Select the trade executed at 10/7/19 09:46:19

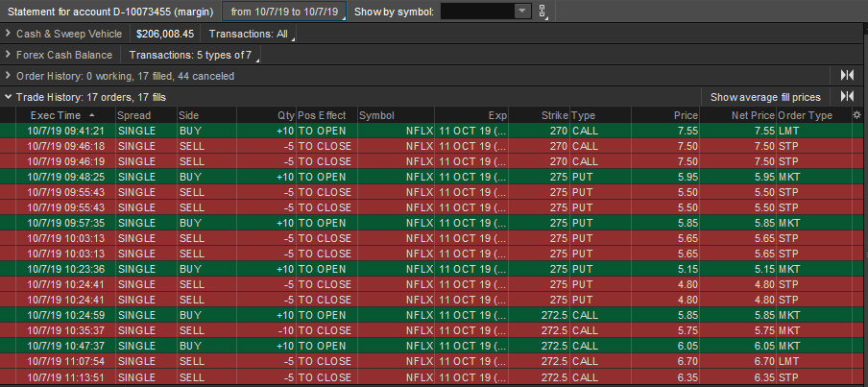pyautogui.click(x=434, y=161)
